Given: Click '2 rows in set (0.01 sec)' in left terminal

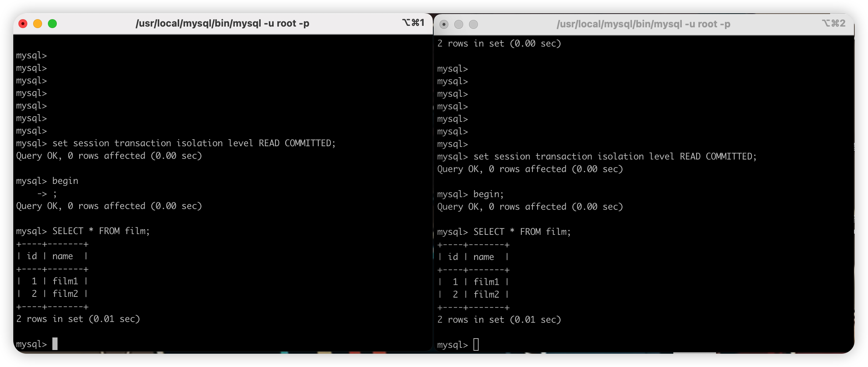Looking at the screenshot, I should pos(78,319).
